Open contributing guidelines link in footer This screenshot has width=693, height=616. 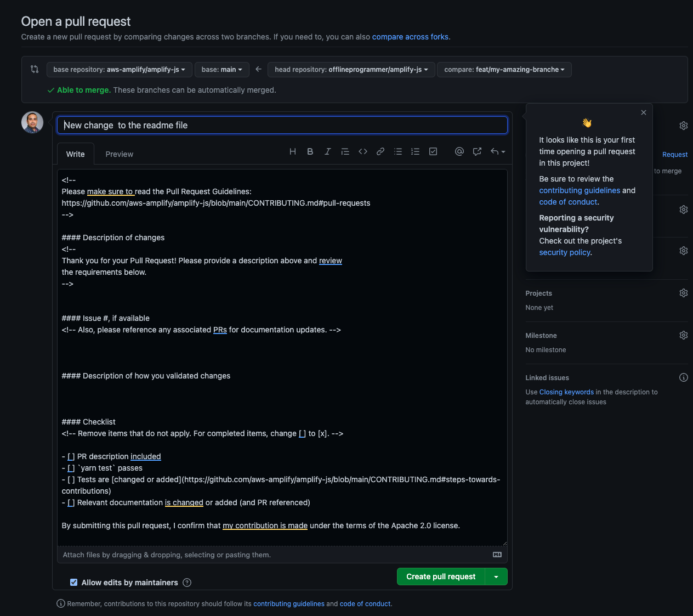pos(289,604)
